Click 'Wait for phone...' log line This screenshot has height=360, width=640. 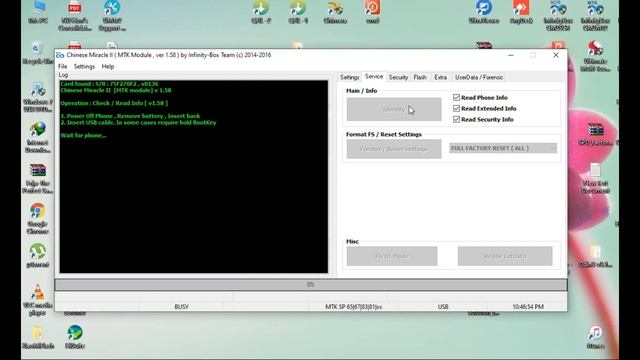pyautogui.click(x=83, y=136)
